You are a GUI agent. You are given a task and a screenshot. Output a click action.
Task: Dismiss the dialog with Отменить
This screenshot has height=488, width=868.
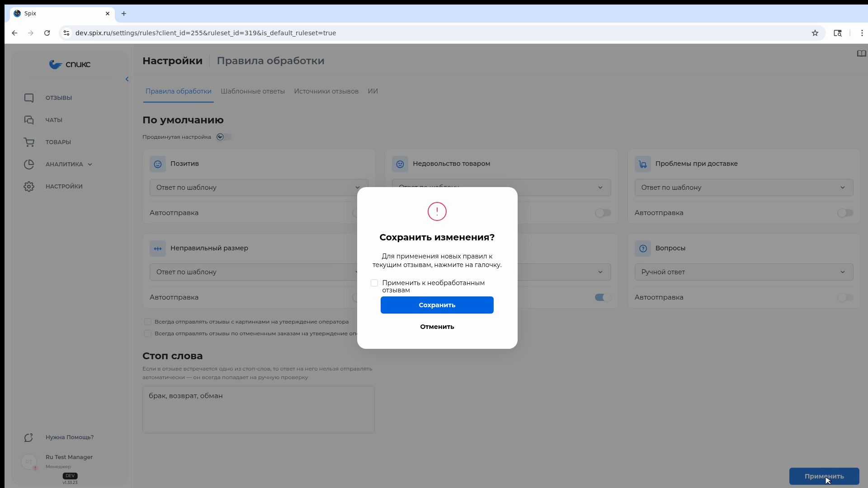click(437, 327)
